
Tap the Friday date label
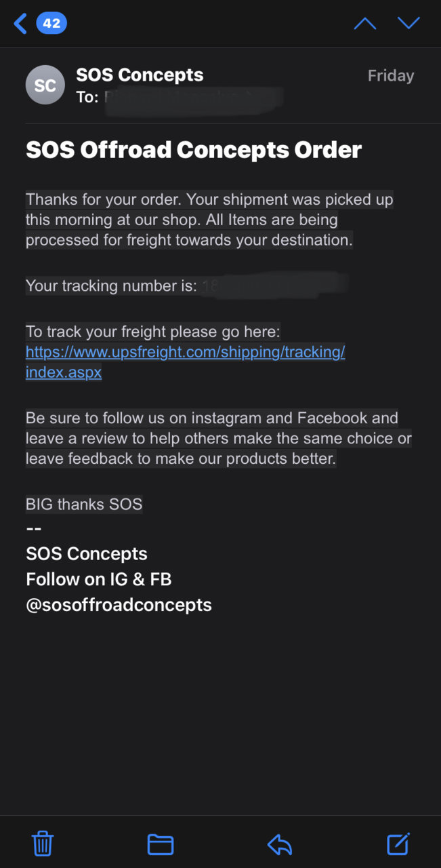[x=391, y=76]
